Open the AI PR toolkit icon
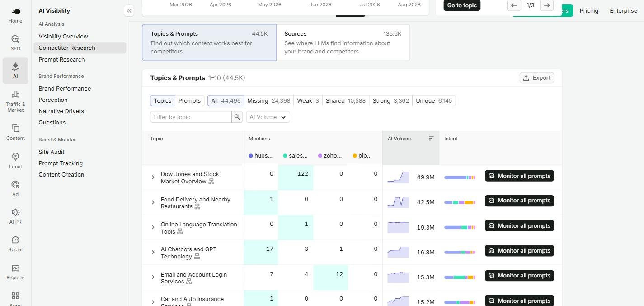 (15, 216)
